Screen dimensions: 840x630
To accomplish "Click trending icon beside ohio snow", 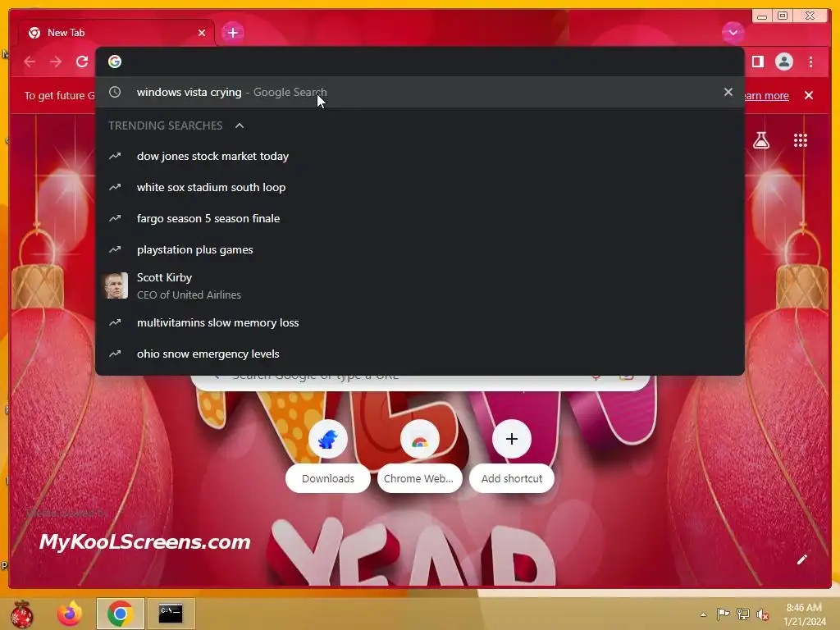I will [115, 354].
